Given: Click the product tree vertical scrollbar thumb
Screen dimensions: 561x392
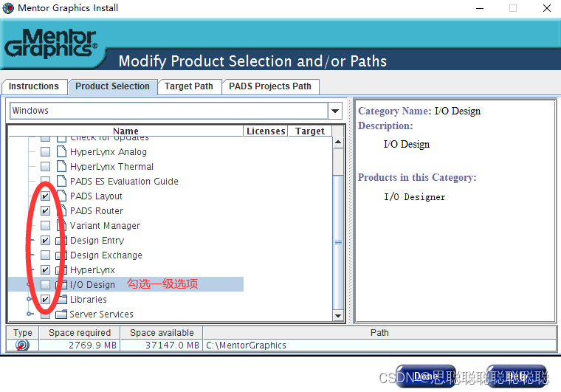Looking at the screenshot, I should (338, 242).
